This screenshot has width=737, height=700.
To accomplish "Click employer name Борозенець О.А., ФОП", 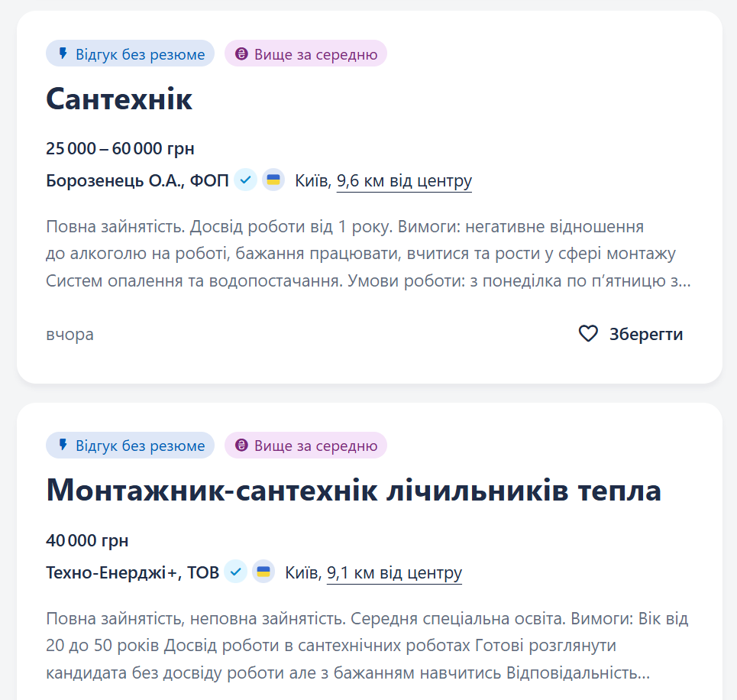I will [136, 180].
